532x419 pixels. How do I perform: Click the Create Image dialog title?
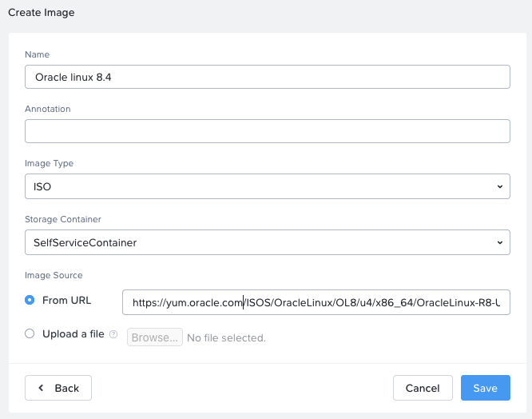[x=42, y=13]
